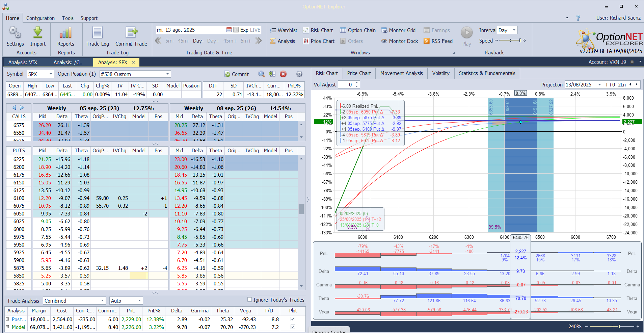Click the T+0 projection button
The width and height of the screenshot is (644, 333).
[610, 85]
